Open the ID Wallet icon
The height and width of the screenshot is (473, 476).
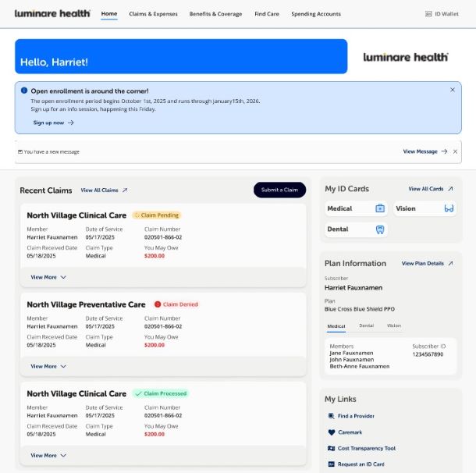pos(428,14)
